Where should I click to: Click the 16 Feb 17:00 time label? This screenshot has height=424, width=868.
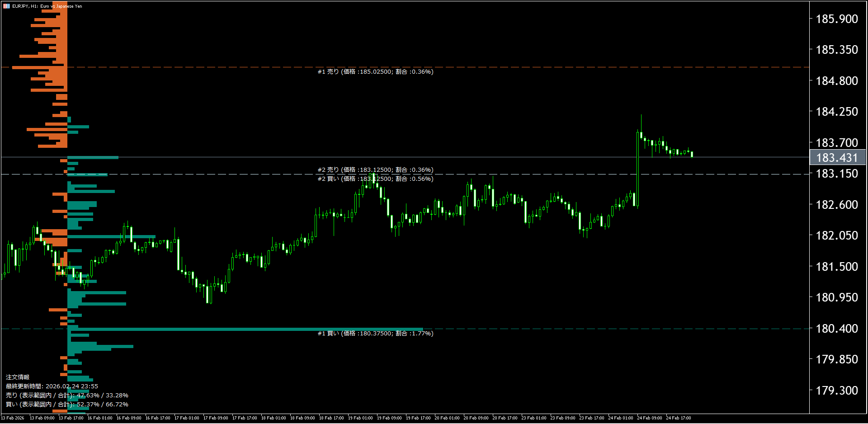[158, 418]
